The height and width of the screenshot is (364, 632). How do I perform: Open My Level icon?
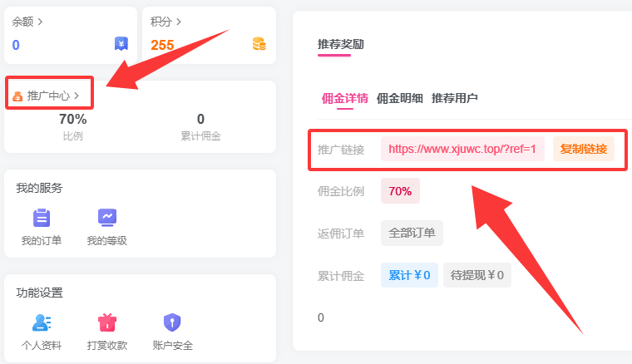(x=106, y=218)
